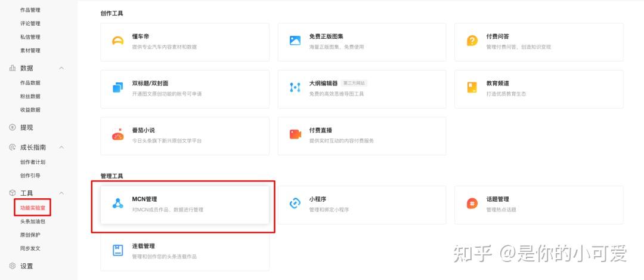Open the 付费直播 card title

[x=320, y=130]
